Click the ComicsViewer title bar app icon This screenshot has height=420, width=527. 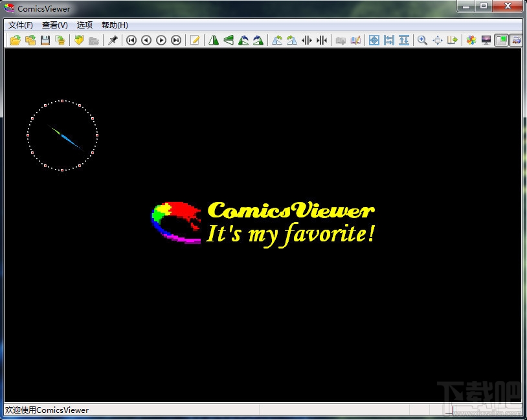(x=9, y=8)
